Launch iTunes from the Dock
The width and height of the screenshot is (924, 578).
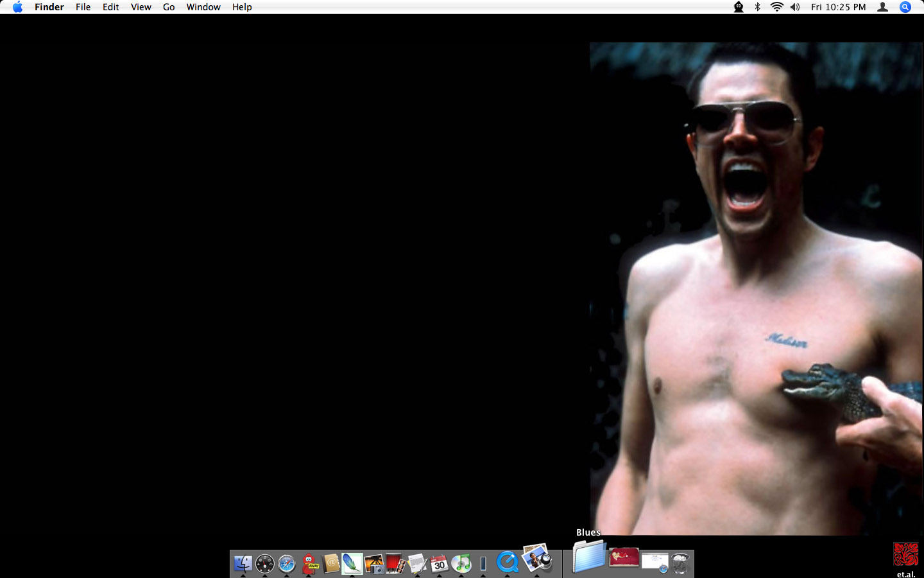[461, 564]
